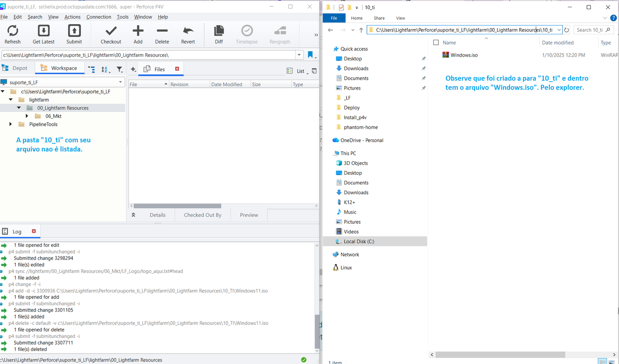
Task: Click the Revert arrow icon
Action: tap(188, 31)
